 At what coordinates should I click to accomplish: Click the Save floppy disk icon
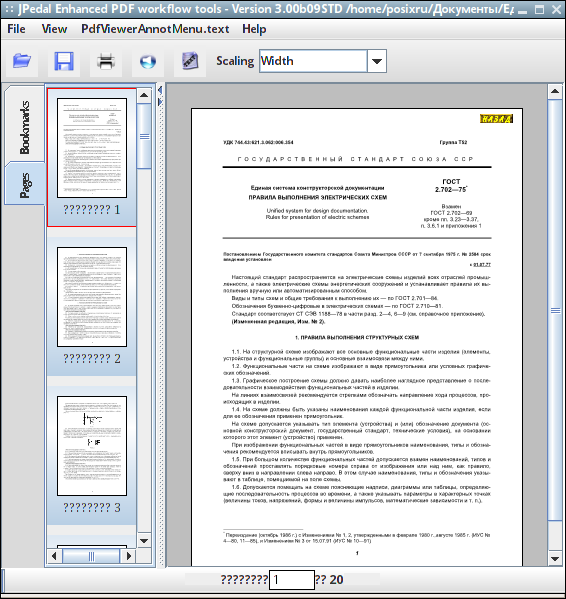64,61
